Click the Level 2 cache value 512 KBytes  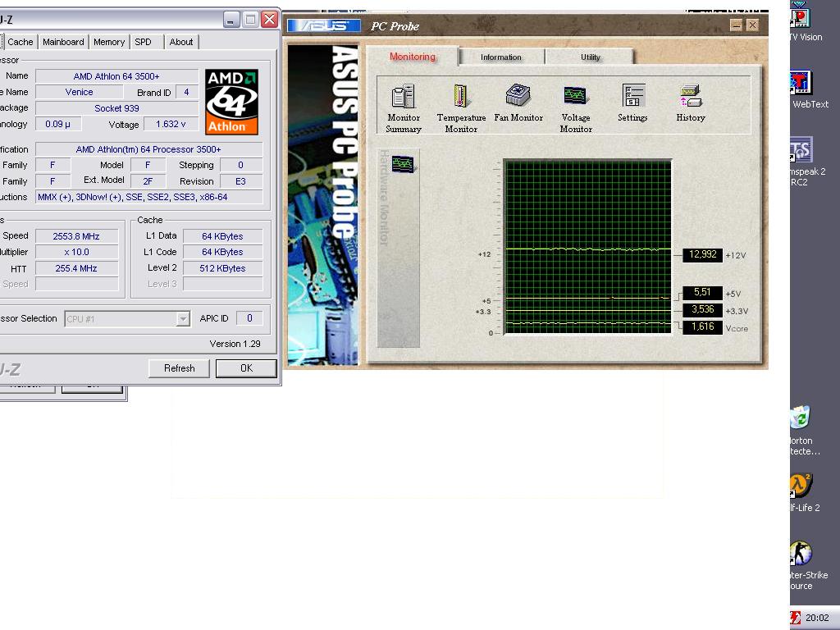click(x=222, y=268)
